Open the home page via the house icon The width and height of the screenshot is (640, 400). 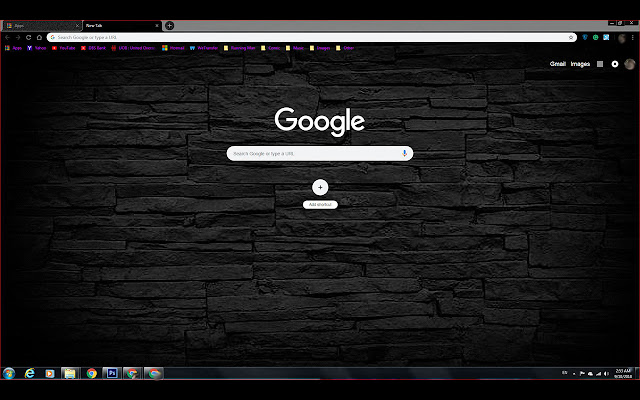point(39,37)
